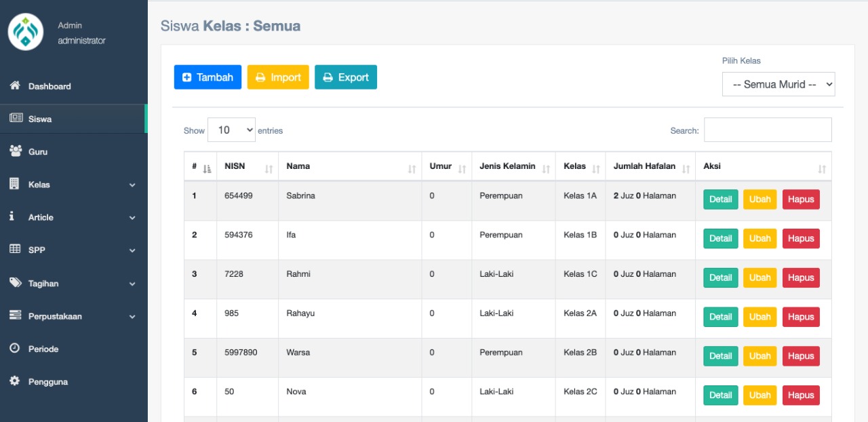Click the app logo in sidebar header
Screen dimensions: 868x422
coord(26,33)
